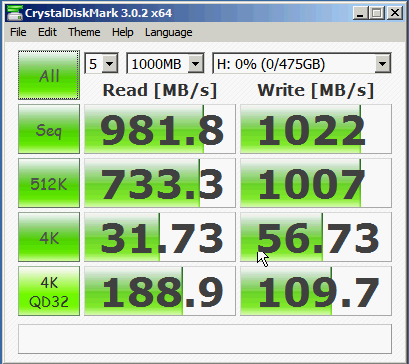Select the 512K read result 733.3

tap(160, 183)
